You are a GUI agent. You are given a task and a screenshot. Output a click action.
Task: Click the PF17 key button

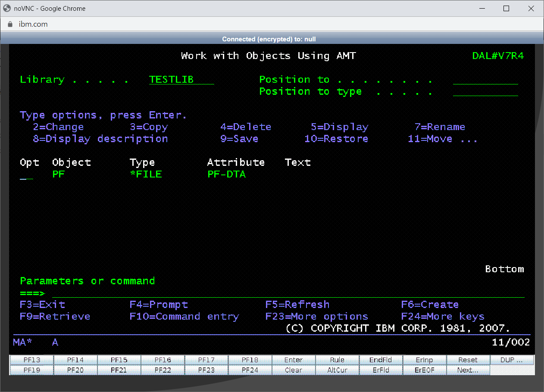point(206,360)
